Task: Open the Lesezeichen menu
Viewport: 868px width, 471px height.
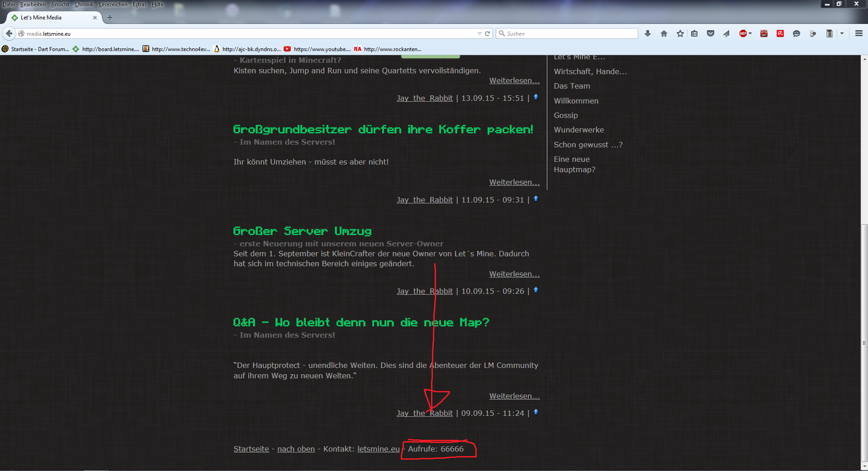Action: 113,5
